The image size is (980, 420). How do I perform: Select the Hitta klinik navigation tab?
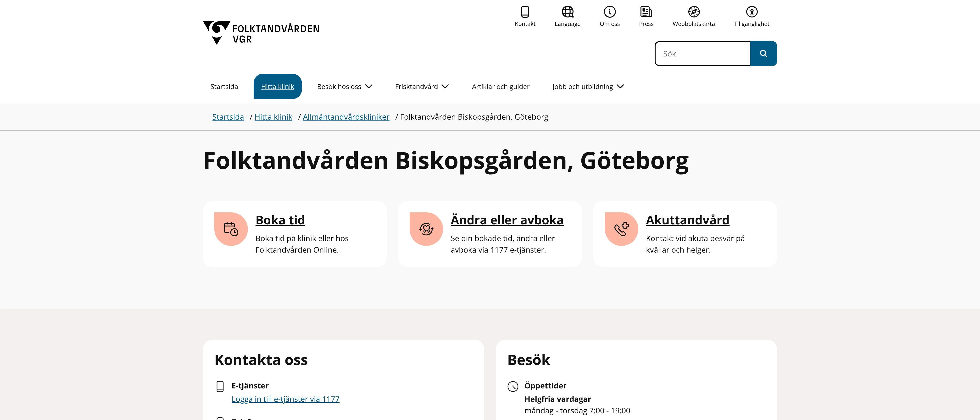point(278,86)
